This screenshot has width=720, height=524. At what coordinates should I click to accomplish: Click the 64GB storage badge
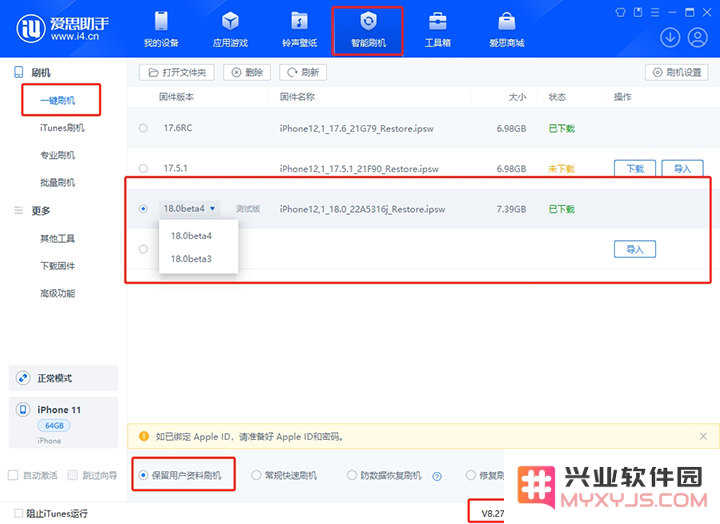coord(54,425)
